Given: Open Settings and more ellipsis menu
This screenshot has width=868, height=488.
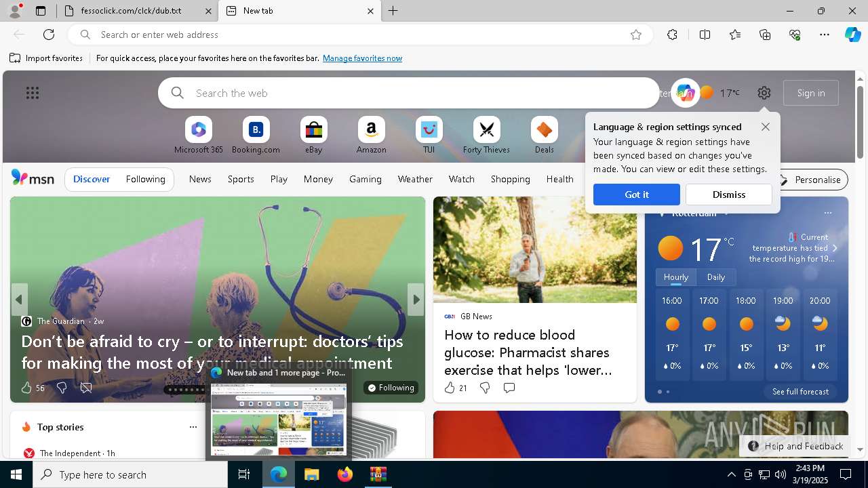Looking at the screenshot, I should pos(825,35).
